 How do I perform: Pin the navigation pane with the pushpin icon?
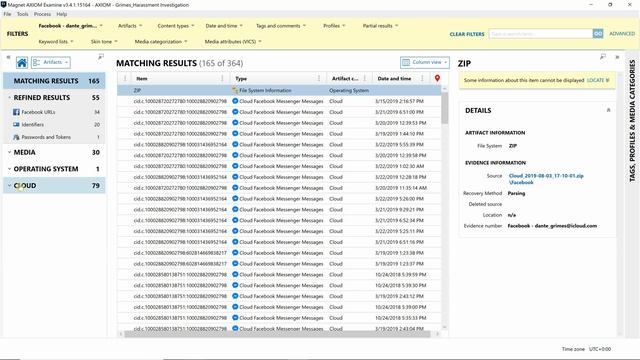click(x=101, y=57)
